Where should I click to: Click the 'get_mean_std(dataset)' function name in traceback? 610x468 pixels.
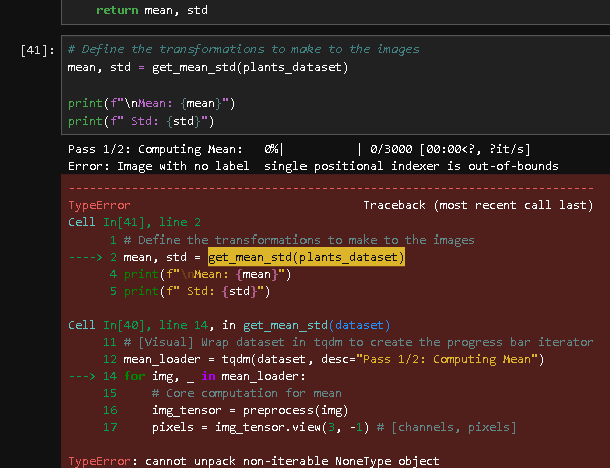pos(316,325)
